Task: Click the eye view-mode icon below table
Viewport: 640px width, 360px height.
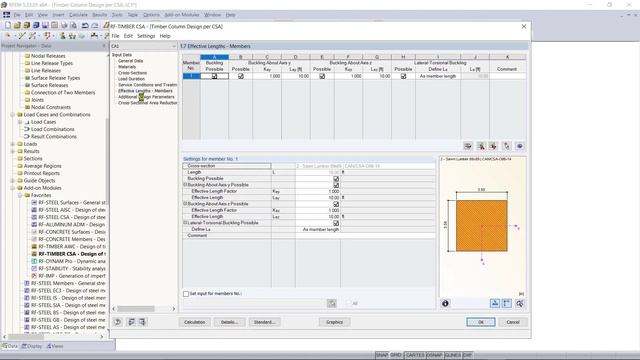Action: [x=520, y=146]
